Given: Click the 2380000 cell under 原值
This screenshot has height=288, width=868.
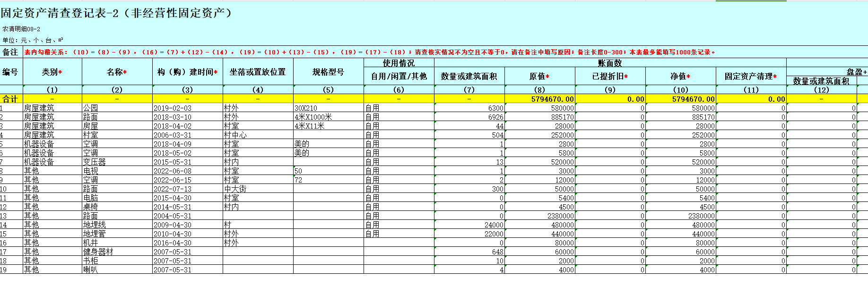Looking at the screenshot, I should [539, 216].
